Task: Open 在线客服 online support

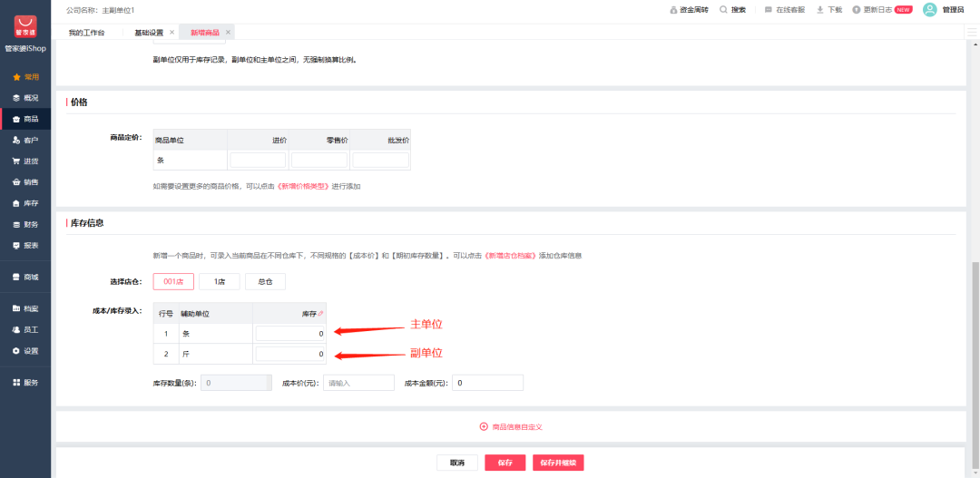Action: [x=785, y=10]
